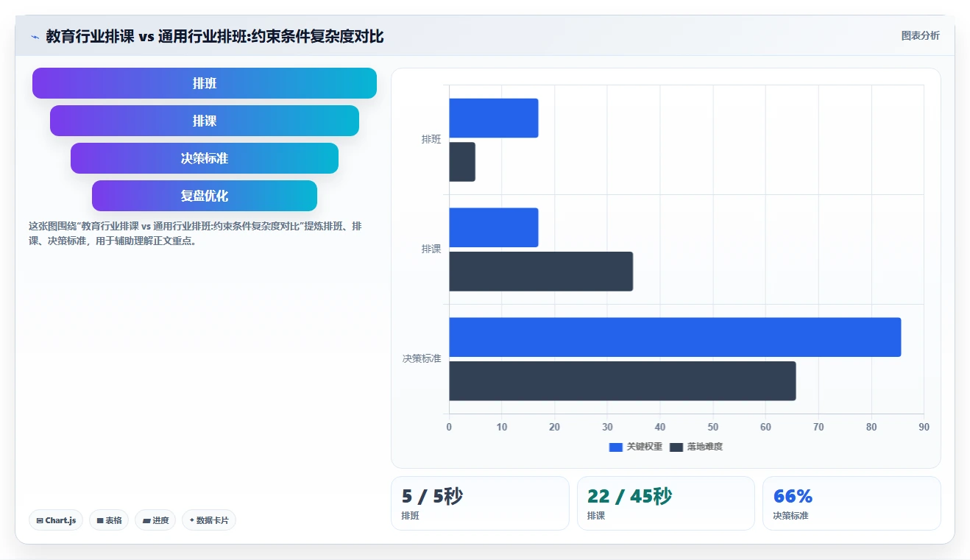Click the x-axis value 0
Image resolution: width=970 pixels, height=560 pixels.
449,427
